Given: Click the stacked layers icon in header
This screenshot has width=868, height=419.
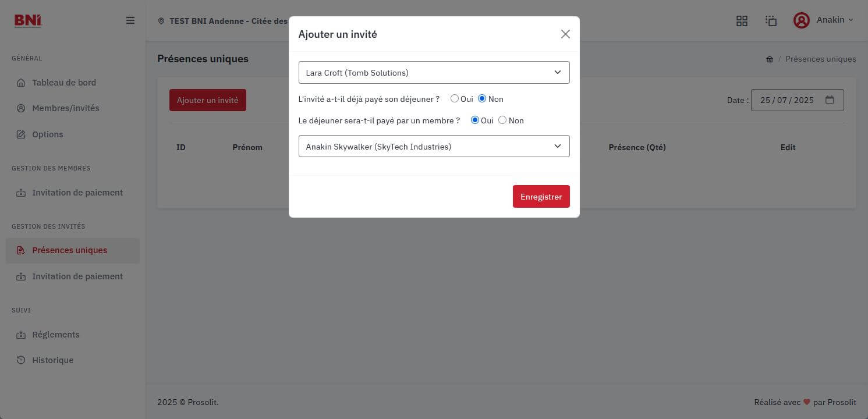Looking at the screenshot, I should click(x=771, y=20).
